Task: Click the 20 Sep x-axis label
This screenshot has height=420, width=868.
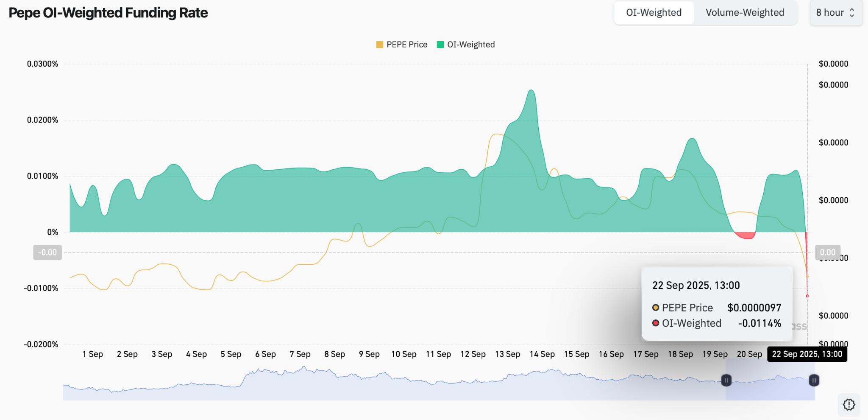Action: pyautogui.click(x=749, y=354)
